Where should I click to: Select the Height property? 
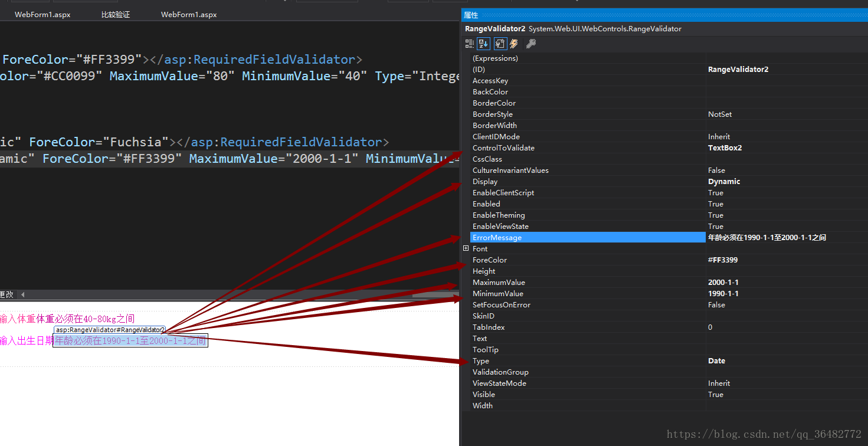(484, 271)
